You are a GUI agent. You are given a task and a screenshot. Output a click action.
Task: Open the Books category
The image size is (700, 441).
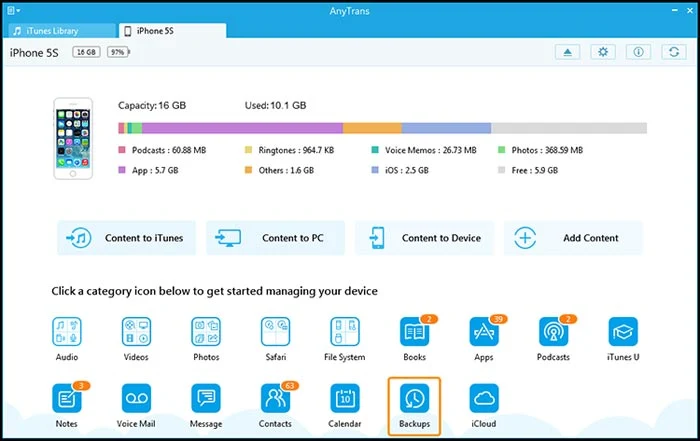coord(414,332)
